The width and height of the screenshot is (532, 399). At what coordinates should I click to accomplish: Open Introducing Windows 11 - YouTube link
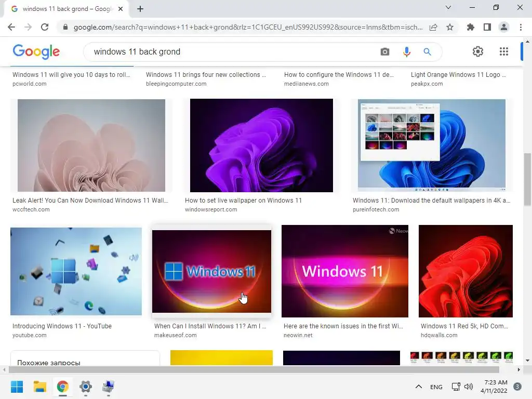(62, 326)
